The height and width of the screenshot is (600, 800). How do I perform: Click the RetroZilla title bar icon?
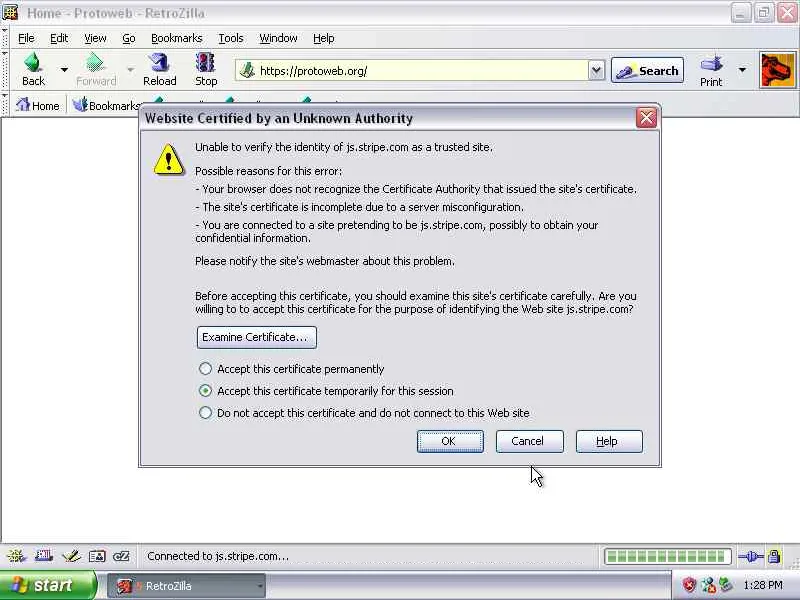pos(10,12)
